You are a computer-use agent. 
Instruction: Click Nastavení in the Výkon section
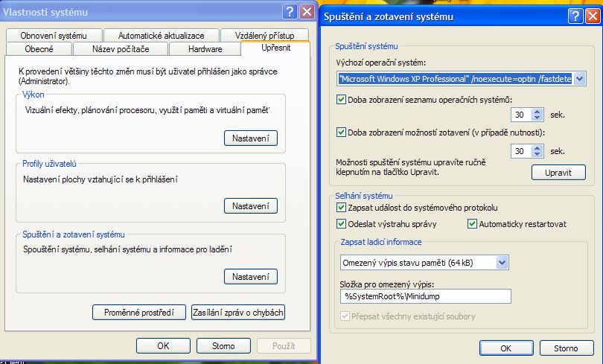tap(250, 138)
